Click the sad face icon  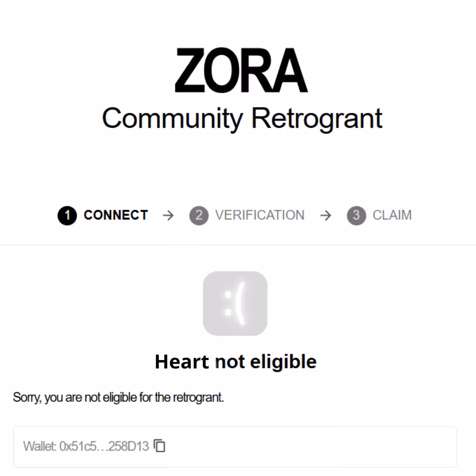pos(235,303)
